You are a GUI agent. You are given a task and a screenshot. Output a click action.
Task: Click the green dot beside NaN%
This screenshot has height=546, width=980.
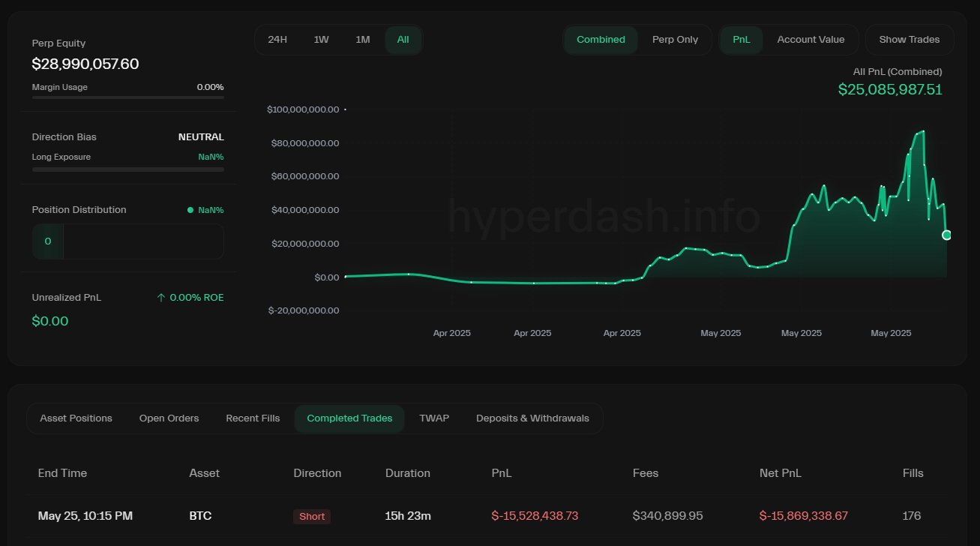(190, 210)
